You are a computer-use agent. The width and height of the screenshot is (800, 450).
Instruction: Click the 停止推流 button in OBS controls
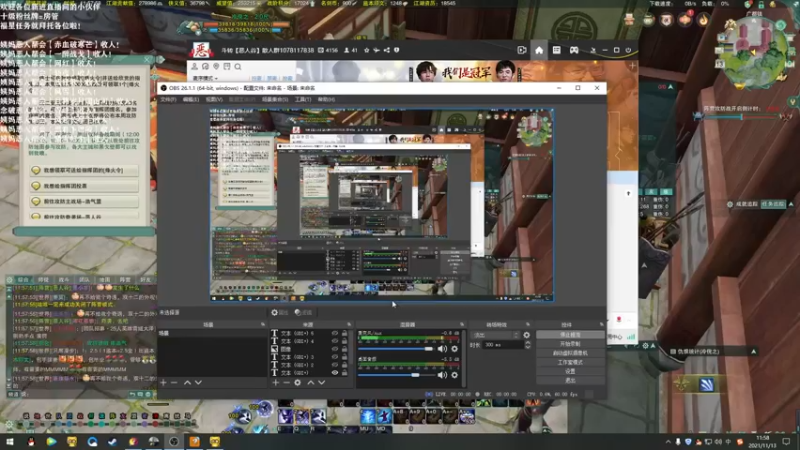click(x=570, y=335)
